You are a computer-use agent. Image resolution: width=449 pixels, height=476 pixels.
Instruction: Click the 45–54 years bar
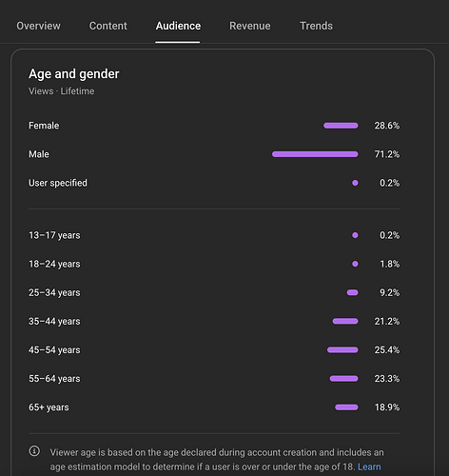[x=342, y=349]
